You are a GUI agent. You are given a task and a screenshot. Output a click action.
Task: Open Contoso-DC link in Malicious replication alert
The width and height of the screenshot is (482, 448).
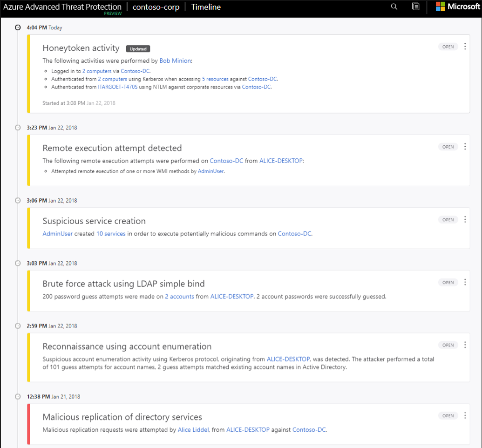[x=309, y=429]
